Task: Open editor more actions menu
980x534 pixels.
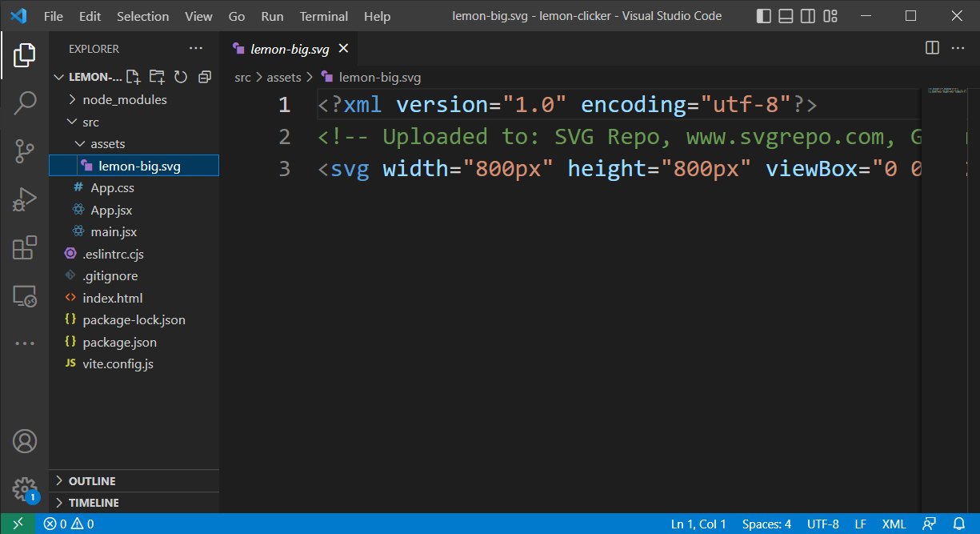Action: (x=958, y=48)
